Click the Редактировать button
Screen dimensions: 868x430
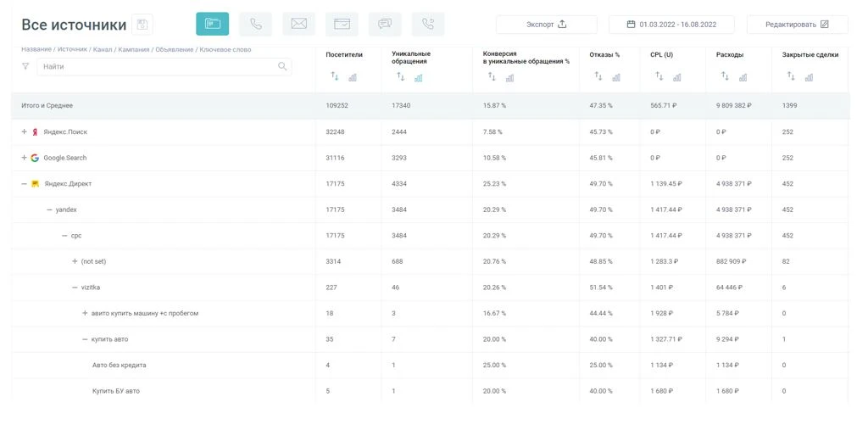tap(797, 25)
